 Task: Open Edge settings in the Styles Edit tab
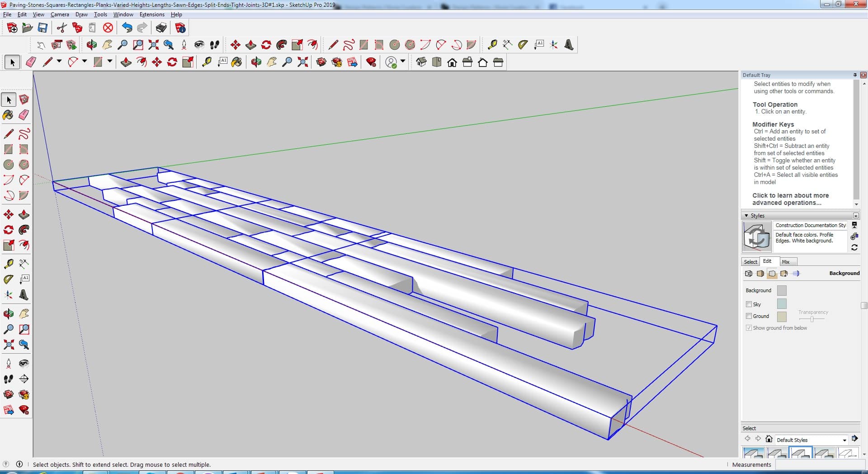coord(749,273)
